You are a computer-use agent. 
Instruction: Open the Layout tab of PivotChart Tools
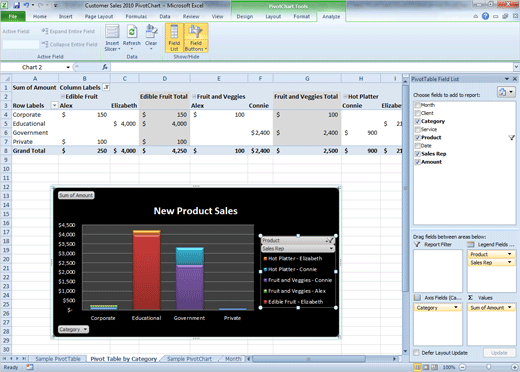(x=273, y=16)
